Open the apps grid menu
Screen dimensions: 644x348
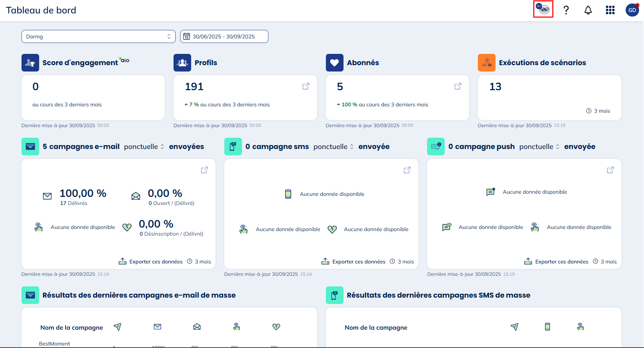coord(610,10)
